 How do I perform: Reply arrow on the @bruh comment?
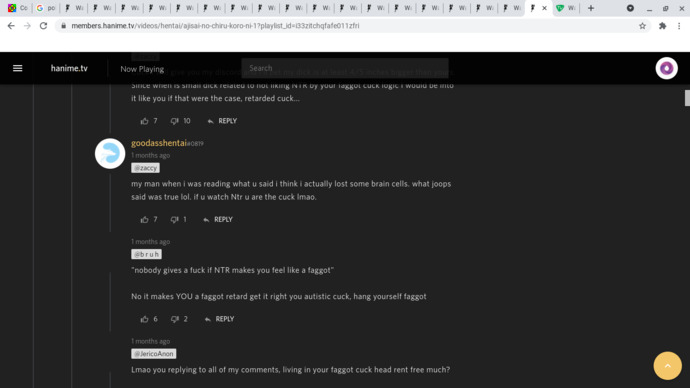[207, 319]
